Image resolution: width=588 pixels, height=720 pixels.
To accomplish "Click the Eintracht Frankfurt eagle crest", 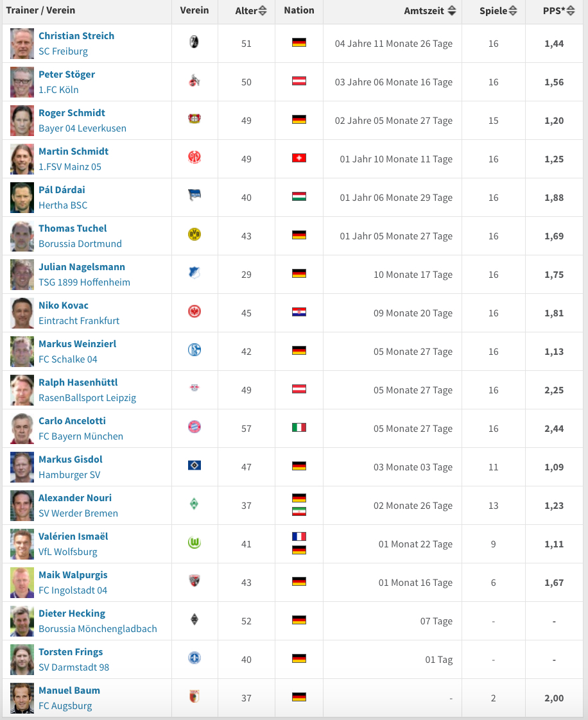I will point(195,311).
